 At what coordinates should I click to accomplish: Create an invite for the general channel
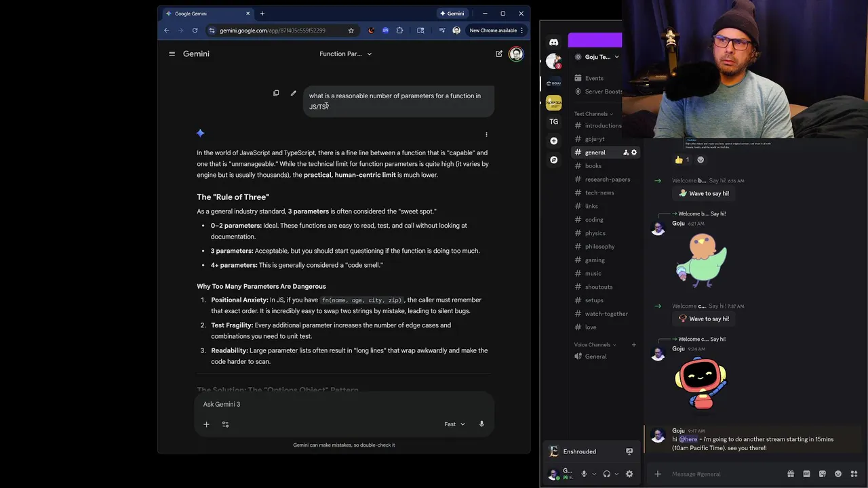pos(626,152)
